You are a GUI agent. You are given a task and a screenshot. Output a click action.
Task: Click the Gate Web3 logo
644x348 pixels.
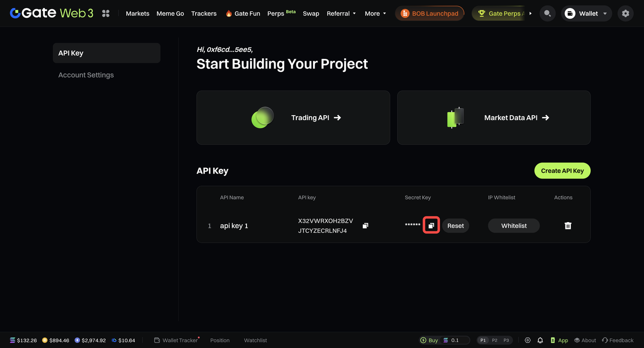click(51, 14)
